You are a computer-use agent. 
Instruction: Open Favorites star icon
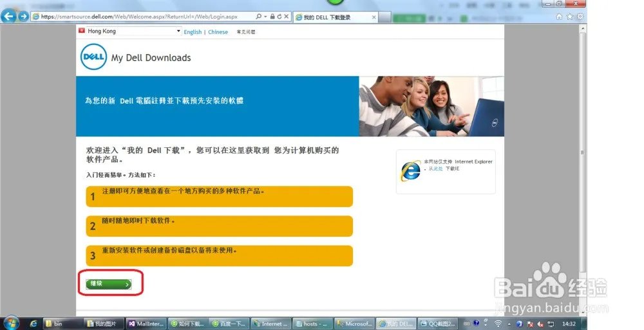coord(570,17)
